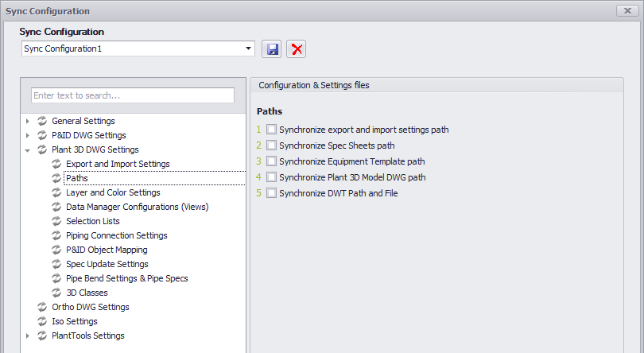Viewport: 644px width, 353px height.
Task: Click the sync icon beside P&ID DWG Settings
Action: coord(42,135)
